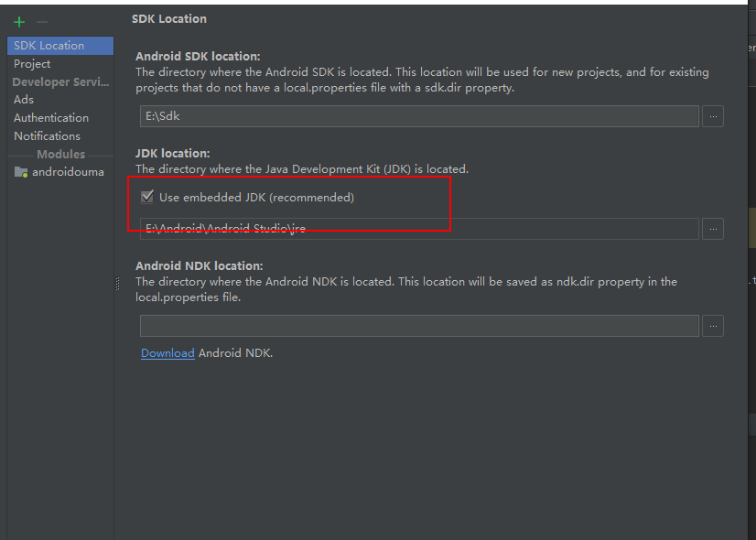Open the Authentication developer service
Screen dimensions: 756x540
[51, 118]
